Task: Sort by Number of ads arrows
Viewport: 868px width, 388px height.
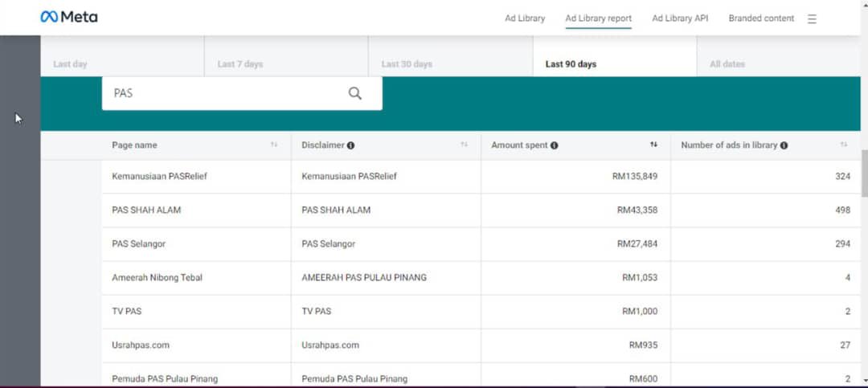Action: coord(844,145)
